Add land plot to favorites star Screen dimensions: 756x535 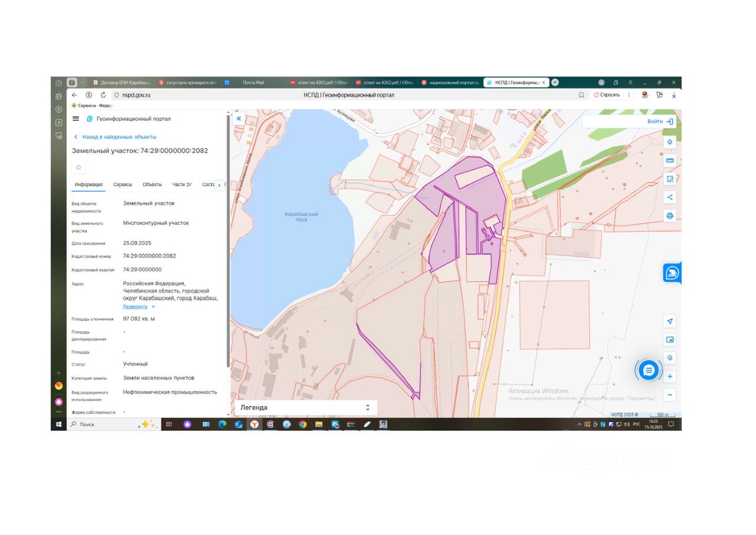pyautogui.click(x=79, y=167)
